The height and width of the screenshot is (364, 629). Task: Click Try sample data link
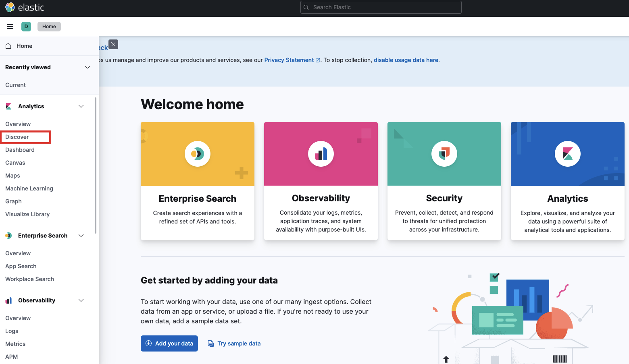[239, 343]
